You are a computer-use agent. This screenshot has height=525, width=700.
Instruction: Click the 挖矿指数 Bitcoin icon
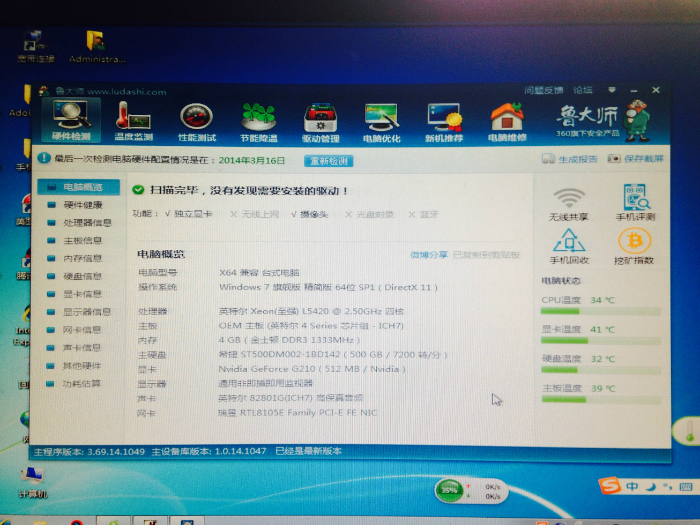click(634, 245)
